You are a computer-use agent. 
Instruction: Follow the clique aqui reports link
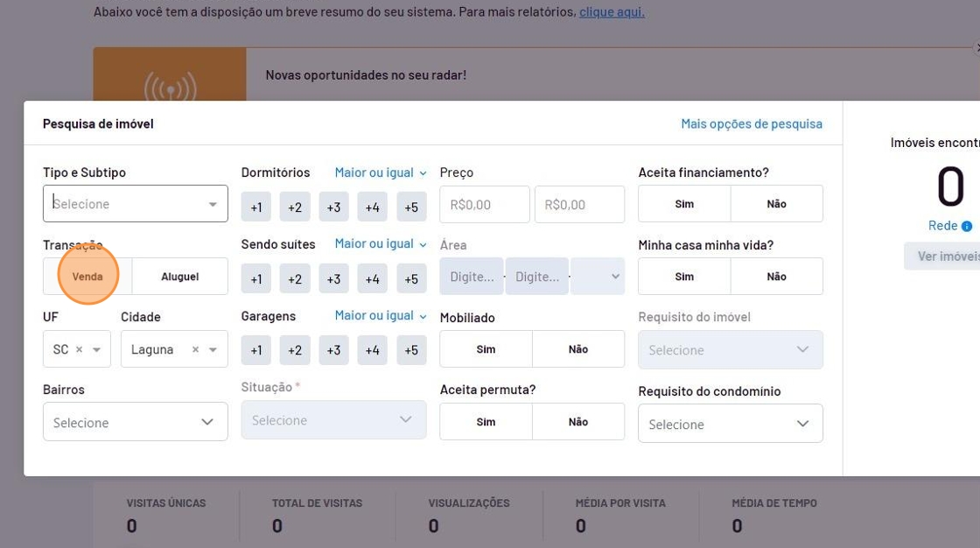pyautogui.click(x=612, y=12)
